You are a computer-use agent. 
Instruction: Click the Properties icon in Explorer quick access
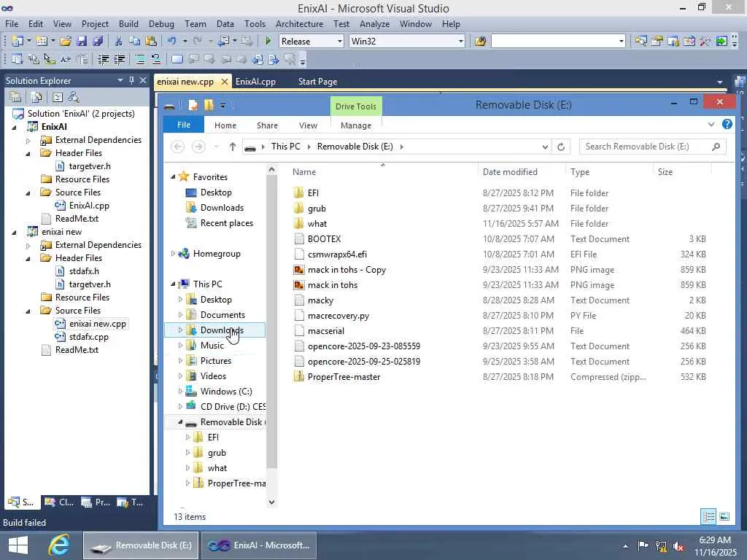point(193,105)
